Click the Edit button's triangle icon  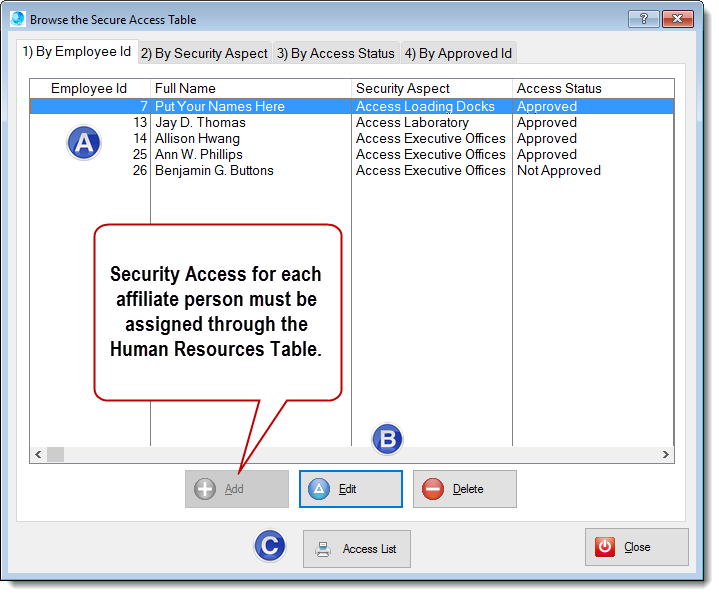(x=319, y=489)
